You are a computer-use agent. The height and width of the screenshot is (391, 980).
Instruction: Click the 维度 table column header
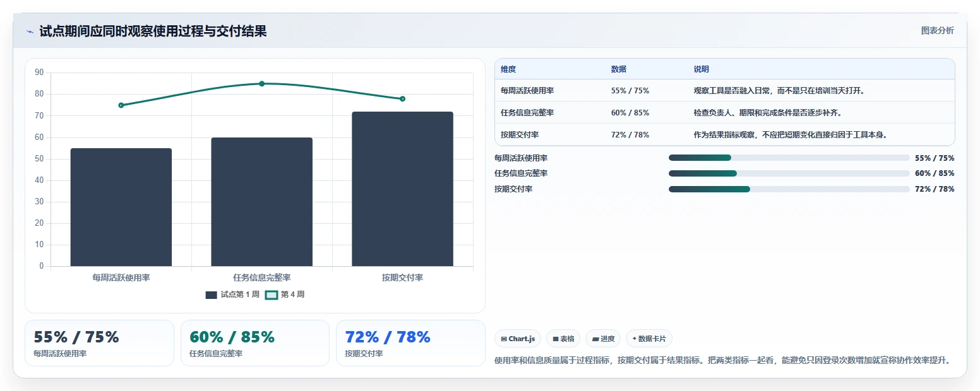pos(508,69)
